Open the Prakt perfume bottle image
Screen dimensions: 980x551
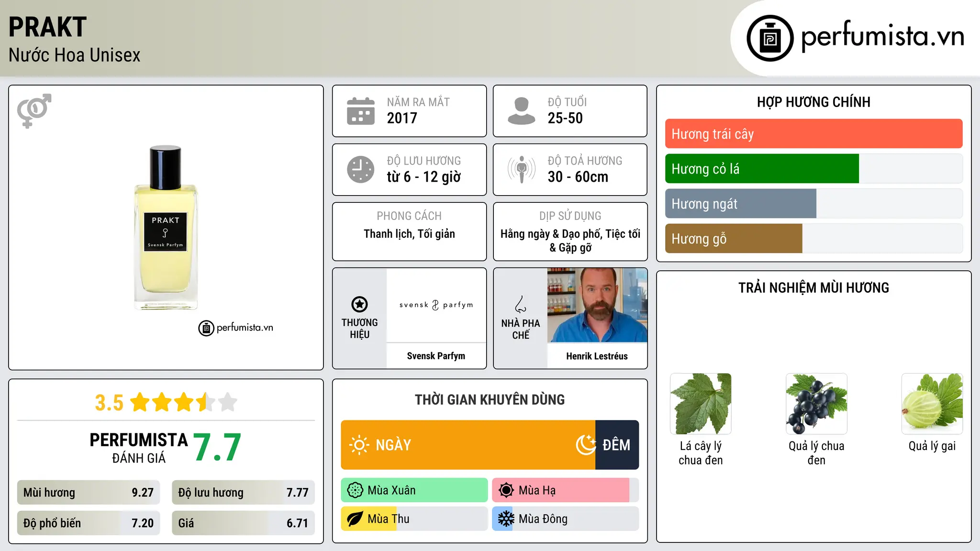tap(166, 228)
